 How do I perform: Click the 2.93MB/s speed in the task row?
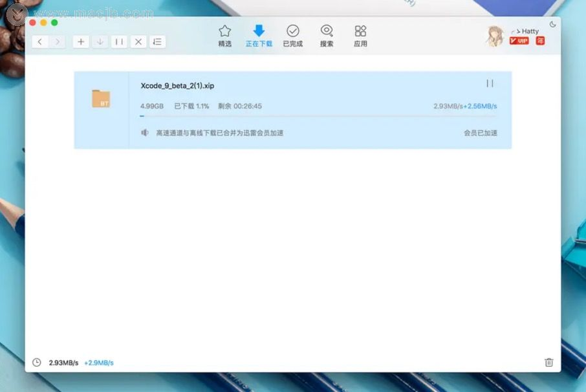[x=448, y=106]
